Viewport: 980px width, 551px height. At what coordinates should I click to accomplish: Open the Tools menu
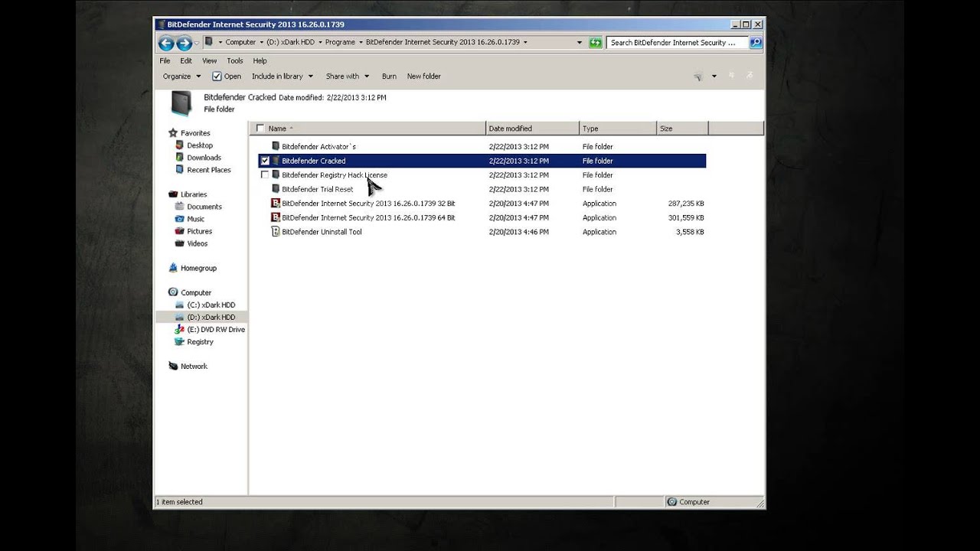pos(235,61)
